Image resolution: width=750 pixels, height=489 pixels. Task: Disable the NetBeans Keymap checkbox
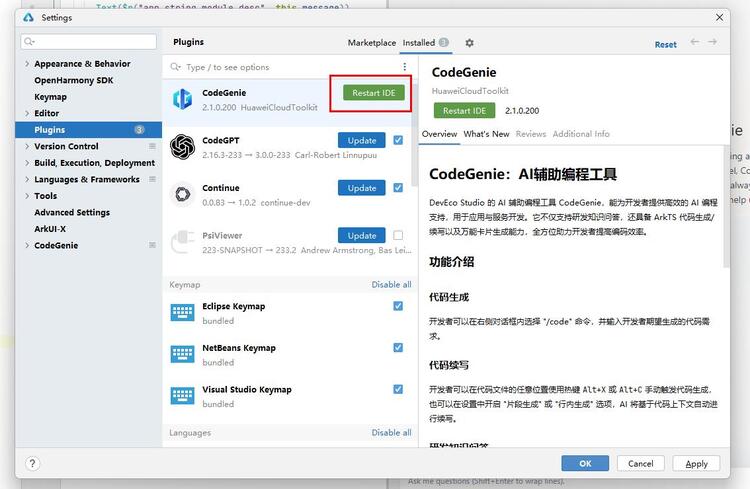[x=398, y=348]
